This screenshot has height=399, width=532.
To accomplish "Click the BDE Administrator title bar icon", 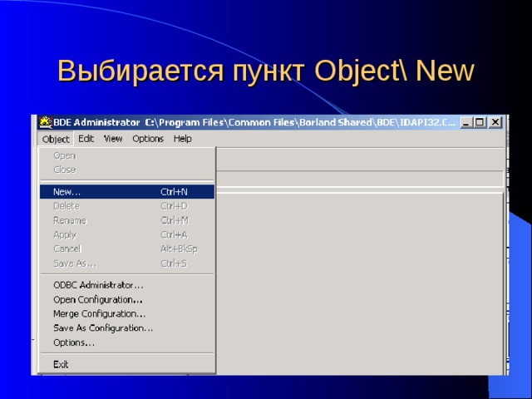I will 46,122.
